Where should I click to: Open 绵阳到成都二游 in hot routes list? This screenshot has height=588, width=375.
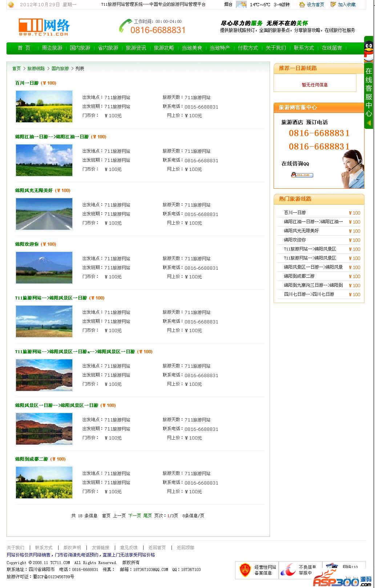(299, 276)
